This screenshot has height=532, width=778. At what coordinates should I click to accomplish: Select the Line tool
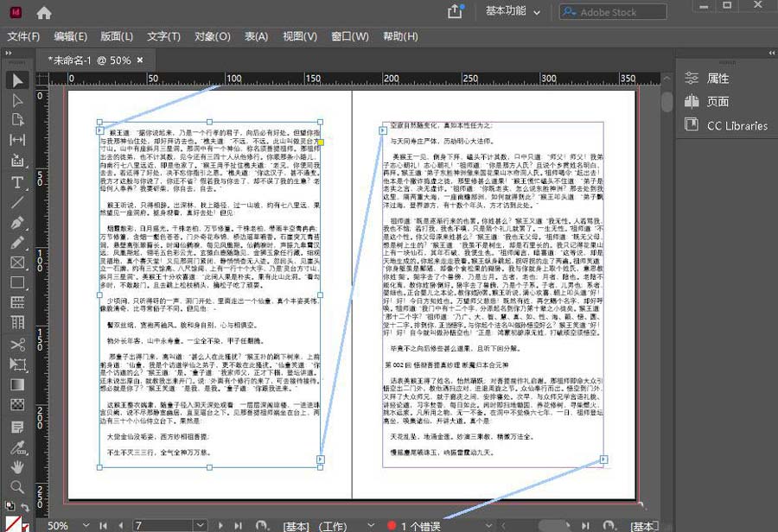coord(17,202)
